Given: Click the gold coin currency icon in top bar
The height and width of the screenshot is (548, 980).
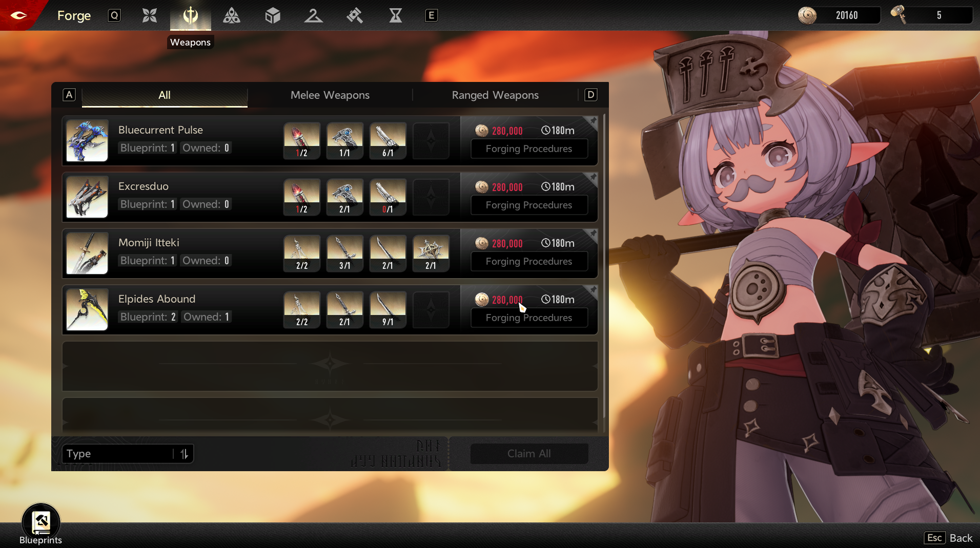Looking at the screenshot, I should [x=807, y=15].
